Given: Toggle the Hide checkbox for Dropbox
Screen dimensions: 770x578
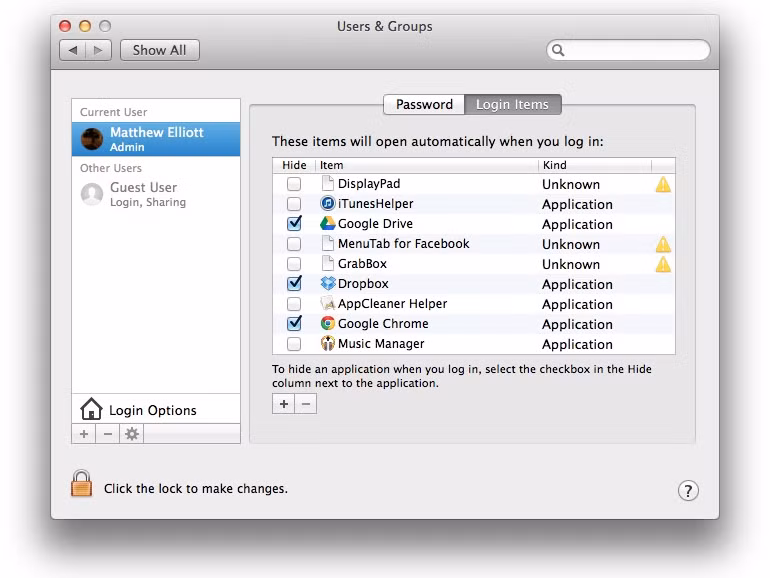Looking at the screenshot, I should coord(294,284).
